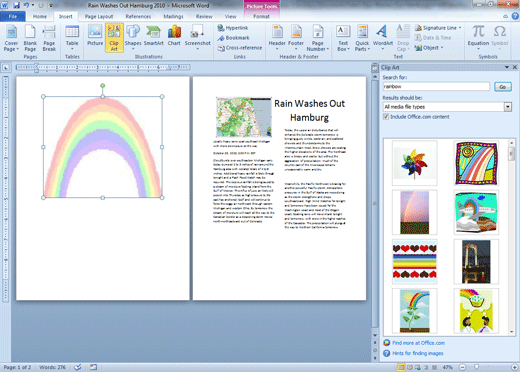Open the Object dropdown arrow
Image resolution: width=520 pixels, height=372 pixels.
[442, 48]
